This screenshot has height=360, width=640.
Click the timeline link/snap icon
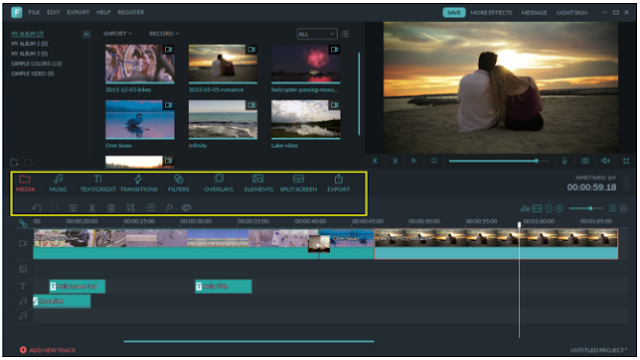[23, 223]
